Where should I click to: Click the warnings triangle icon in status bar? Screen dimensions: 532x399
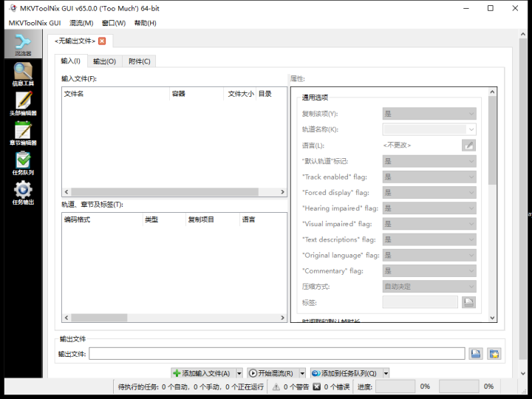tap(276, 386)
